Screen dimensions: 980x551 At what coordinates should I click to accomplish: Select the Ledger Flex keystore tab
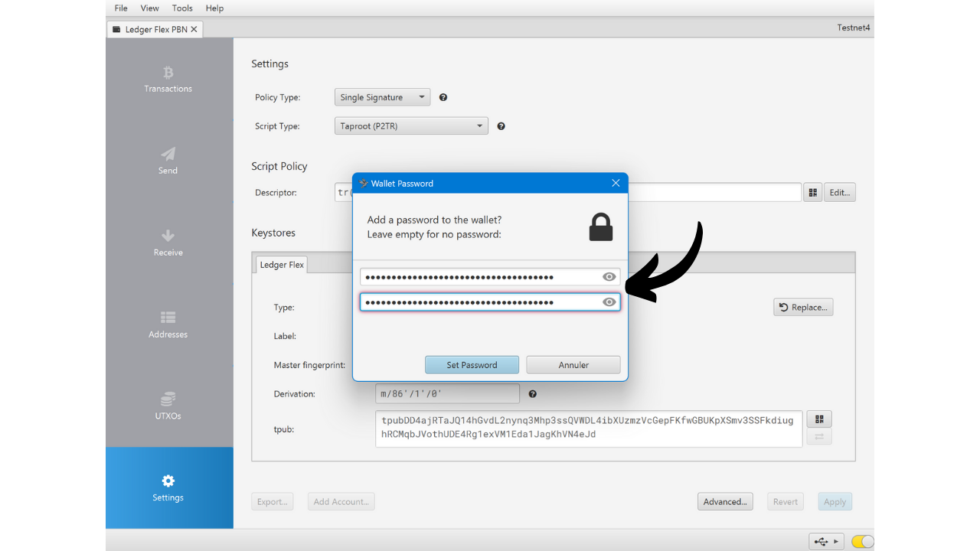tap(282, 265)
